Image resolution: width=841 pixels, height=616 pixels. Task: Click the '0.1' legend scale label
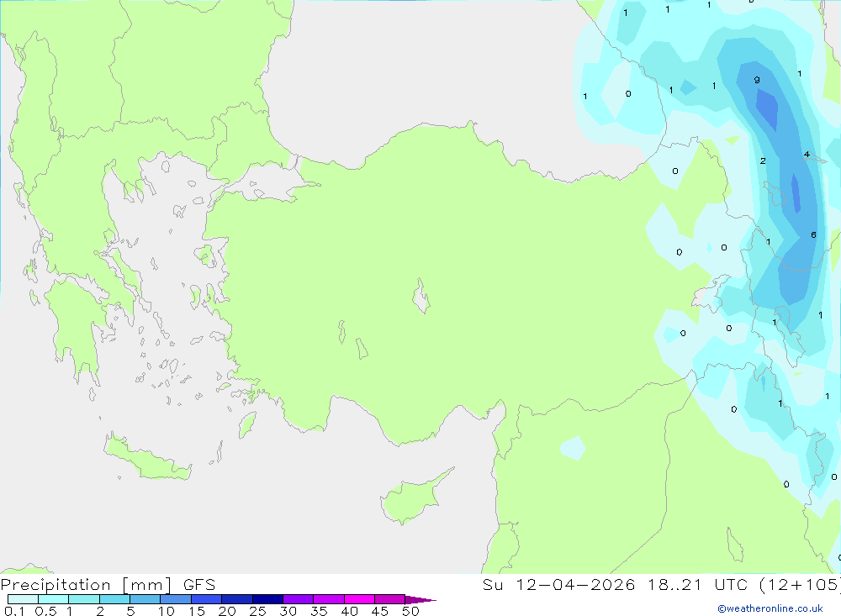click(x=14, y=611)
